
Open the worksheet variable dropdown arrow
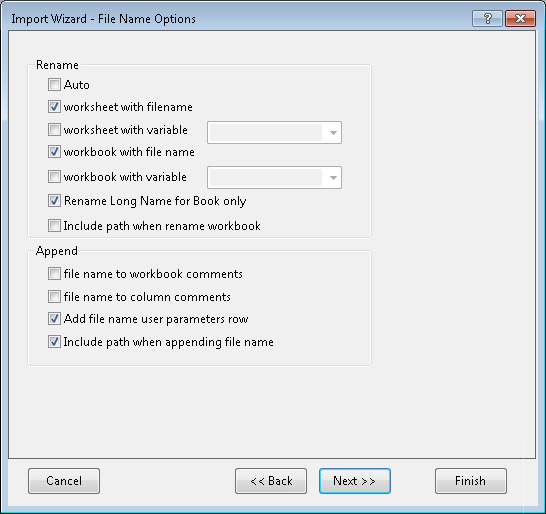333,133
